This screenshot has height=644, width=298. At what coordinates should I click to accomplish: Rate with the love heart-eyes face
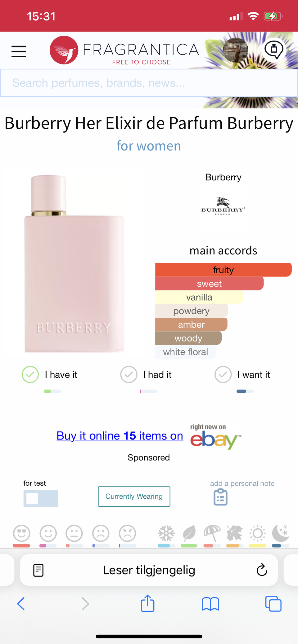click(x=21, y=533)
